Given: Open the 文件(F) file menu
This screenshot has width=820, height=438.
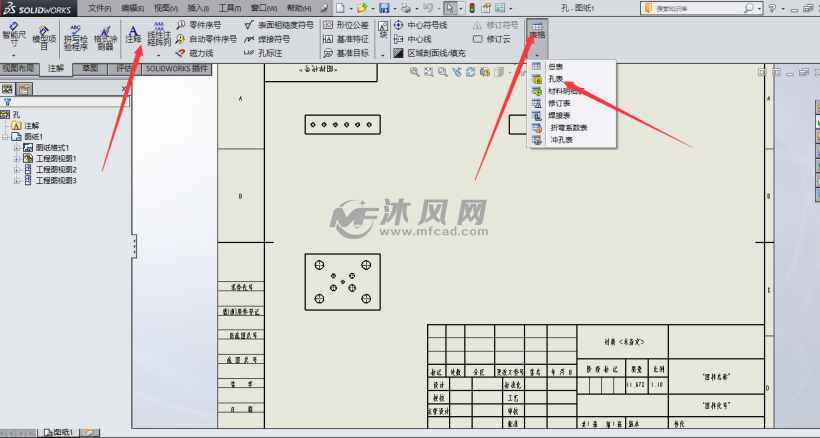Looking at the screenshot, I should point(99,8).
